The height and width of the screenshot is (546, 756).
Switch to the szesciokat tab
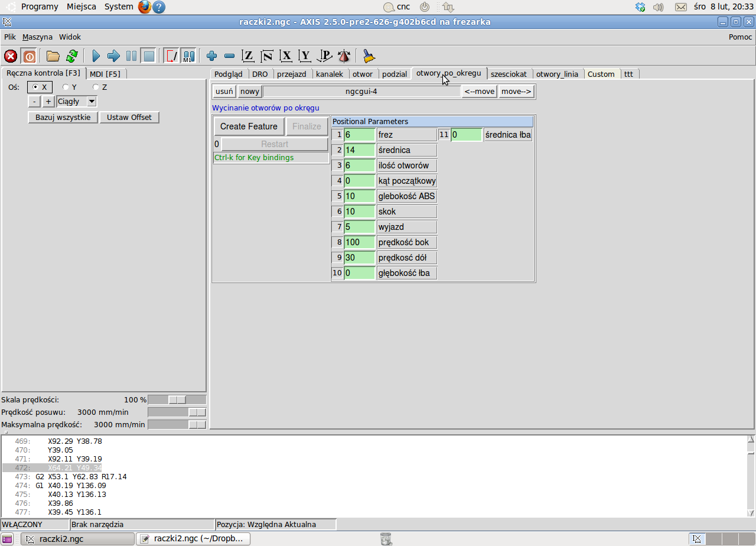click(509, 74)
